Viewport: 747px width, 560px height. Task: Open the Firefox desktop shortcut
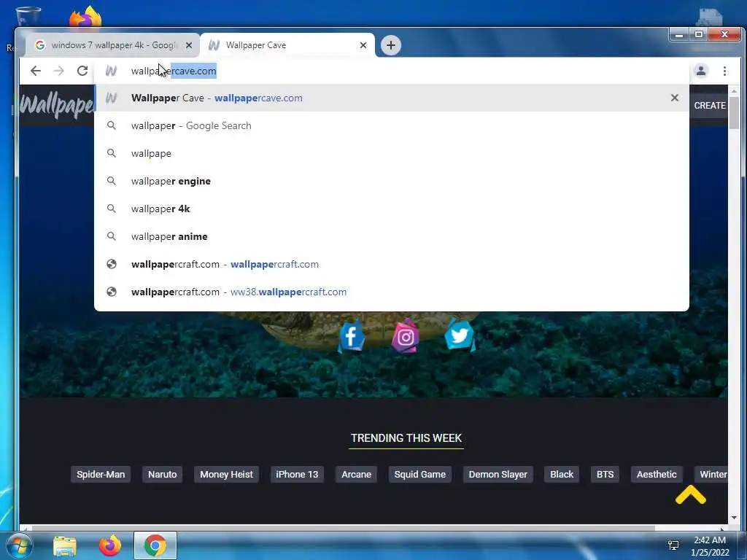[85, 17]
